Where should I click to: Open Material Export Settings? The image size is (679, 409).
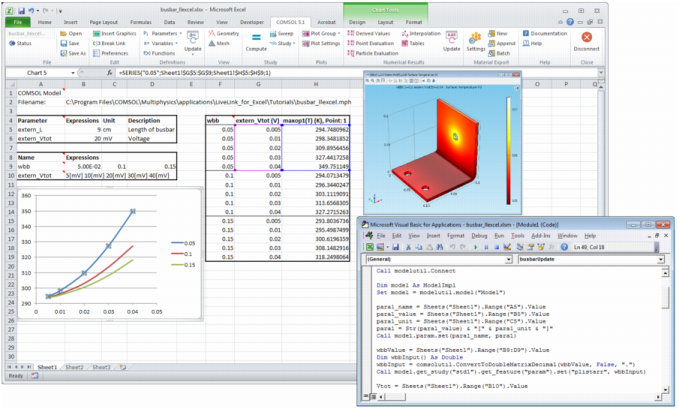click(475, 42)
